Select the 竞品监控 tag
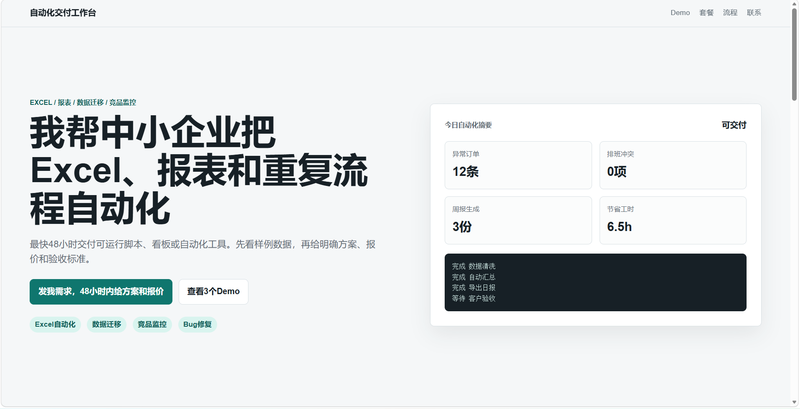Image resolution: width=800 pixels, height=409 pixels. [x=152, y=324]
